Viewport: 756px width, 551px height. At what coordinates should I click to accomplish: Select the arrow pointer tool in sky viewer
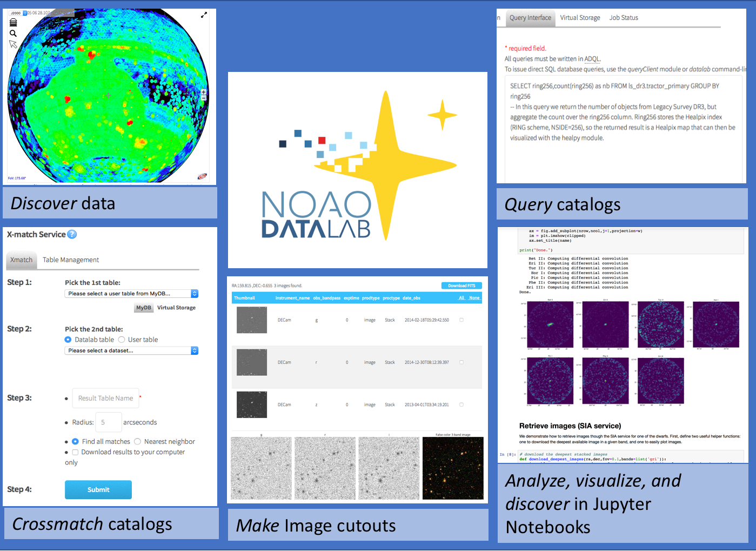14,44
